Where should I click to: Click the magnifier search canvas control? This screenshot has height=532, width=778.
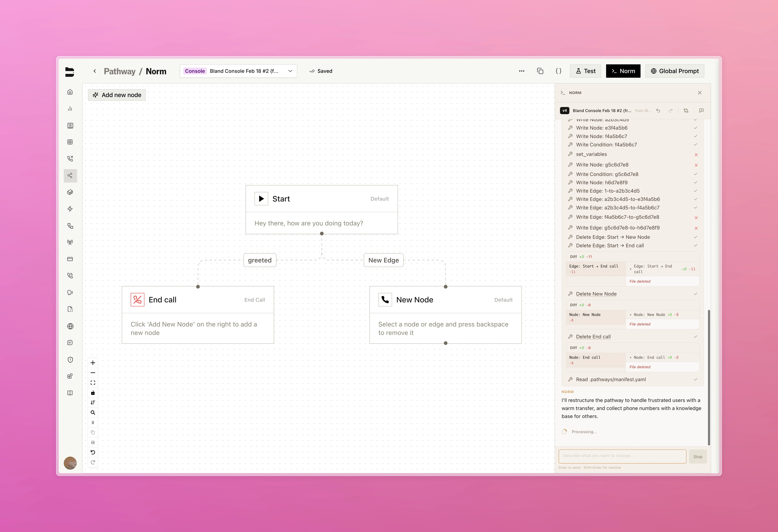pos(93,413)
